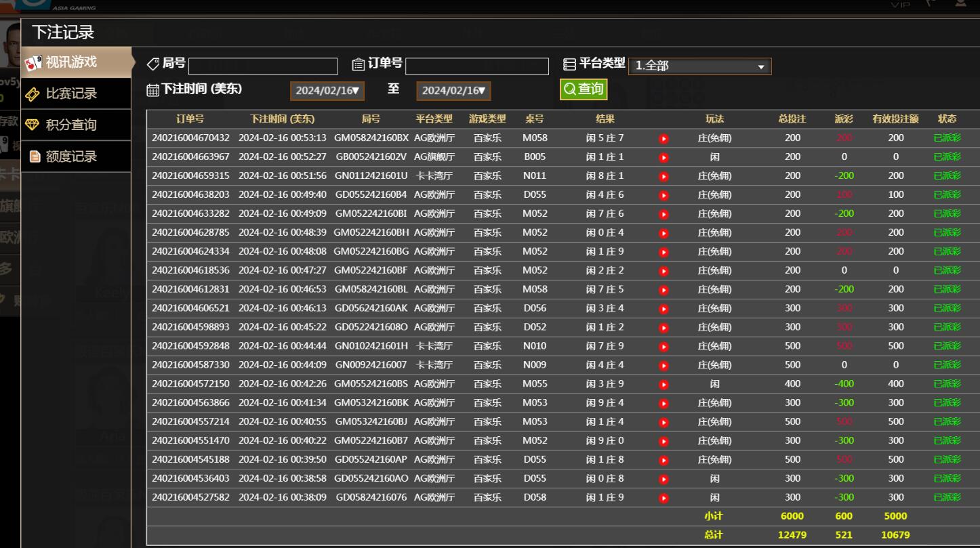Play replay for last order 240216004527582
This screenshot has width=980, height=548.
click(x=663, y=498)
